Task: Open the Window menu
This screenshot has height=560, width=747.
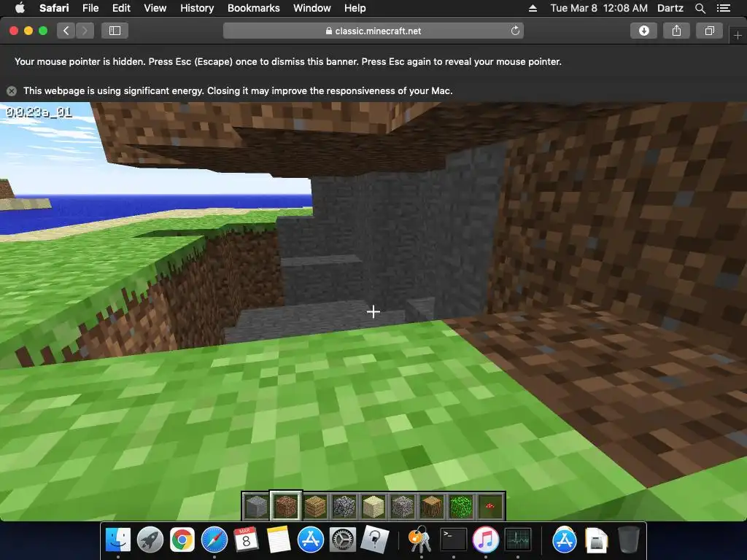Action: click(x=312, y=8)
